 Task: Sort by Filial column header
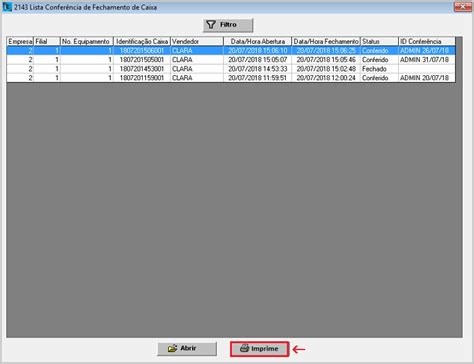47,41
